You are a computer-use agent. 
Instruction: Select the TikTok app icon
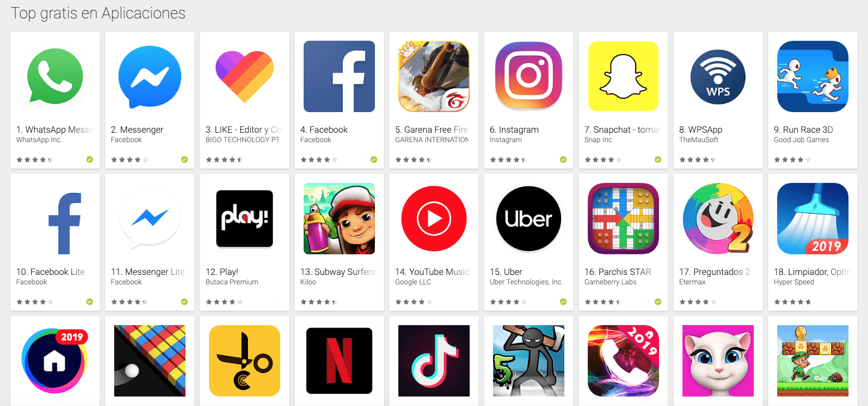point(434,361)
